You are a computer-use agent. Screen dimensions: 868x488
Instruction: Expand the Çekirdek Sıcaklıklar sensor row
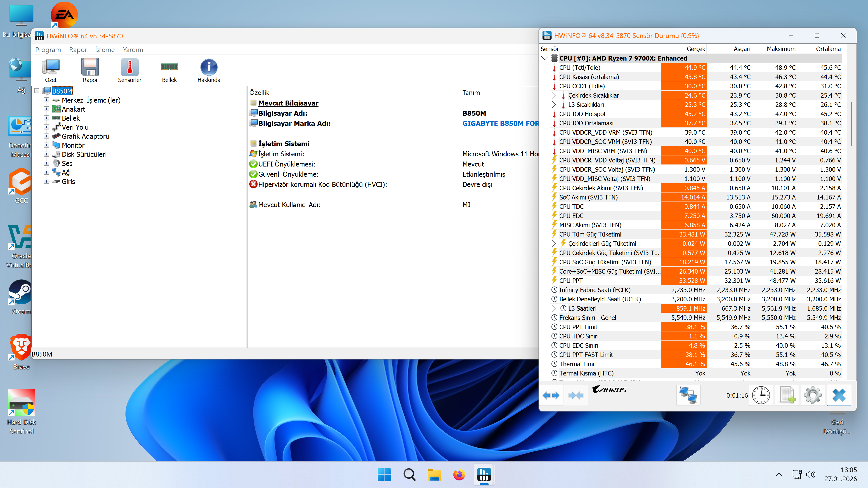[554, 95]
